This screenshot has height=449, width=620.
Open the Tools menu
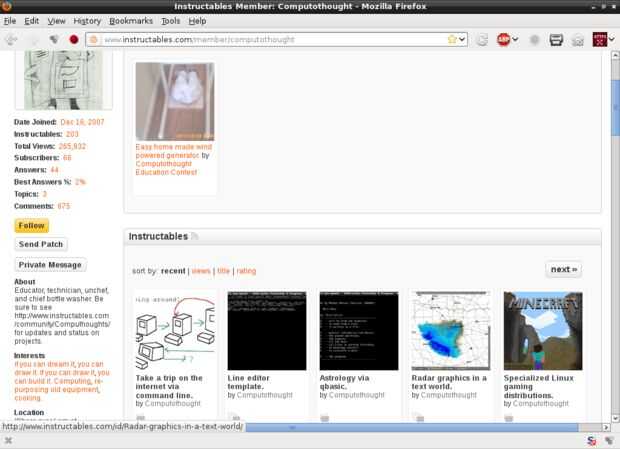[x=170, y=21]
